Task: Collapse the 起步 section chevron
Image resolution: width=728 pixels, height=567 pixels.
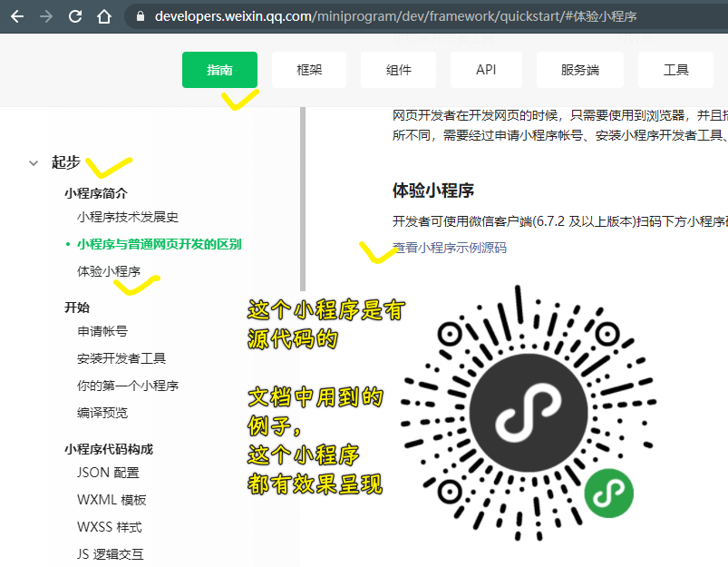Action: tap(34, 163)
